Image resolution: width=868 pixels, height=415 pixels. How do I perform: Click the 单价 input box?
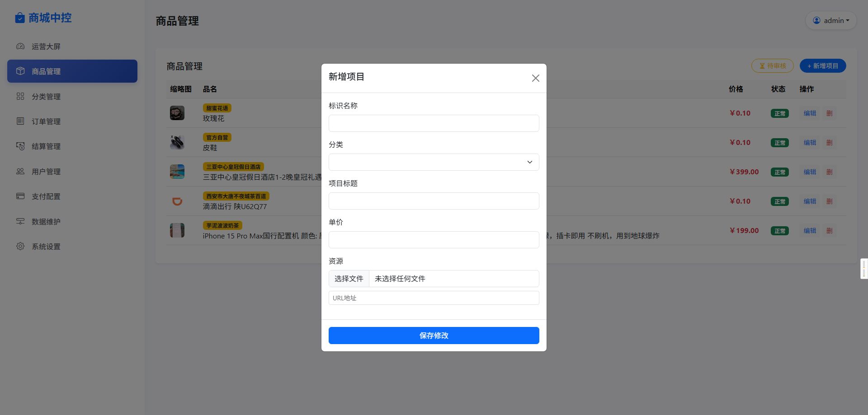pyautogui.click(x=434, y=240)
